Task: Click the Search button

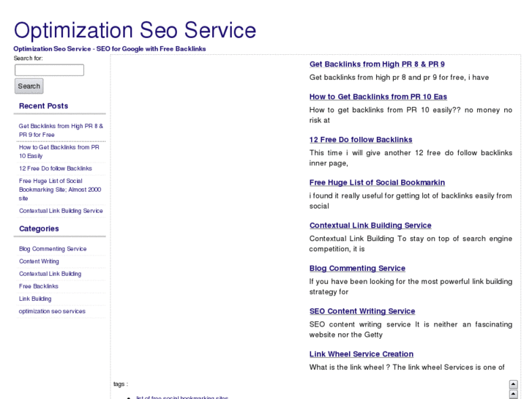Action: click(29, 86)
